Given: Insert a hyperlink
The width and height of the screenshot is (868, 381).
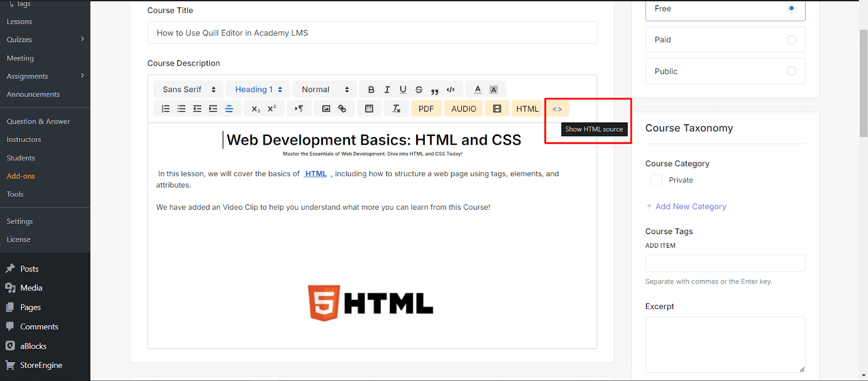Looking at the screenshot, I should pos(342,109).
